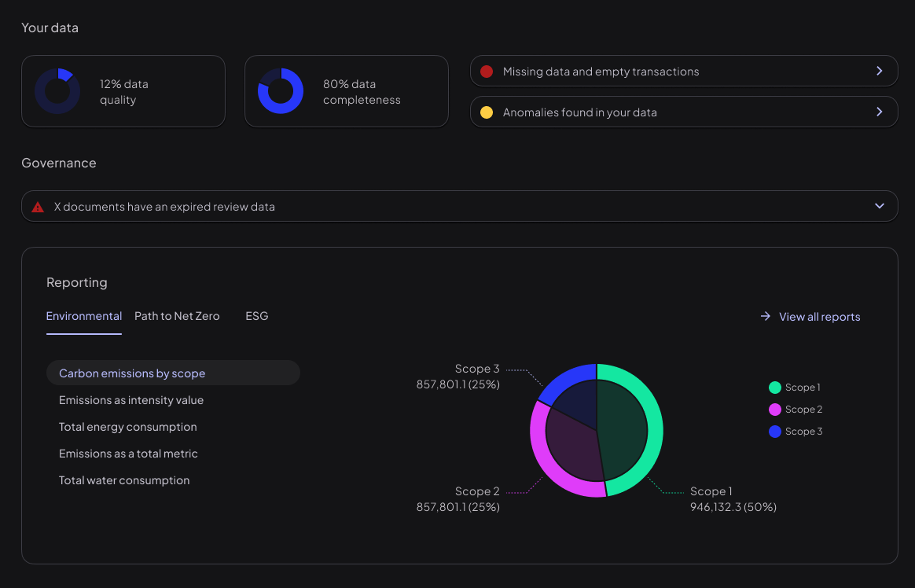Click the magenta Scope 2 legend swatch
915x588 pixels.
775,410
